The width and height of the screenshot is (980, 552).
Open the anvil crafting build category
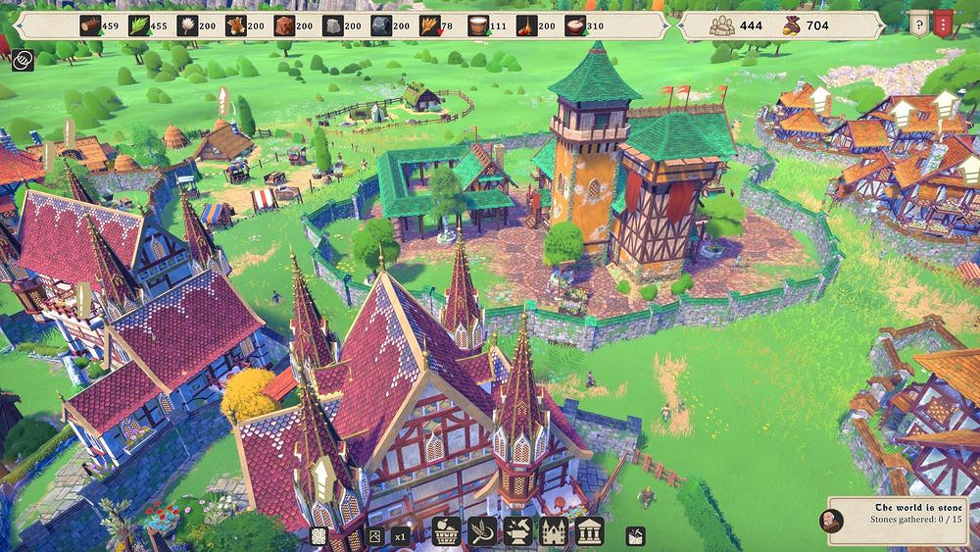coord(517,531)
